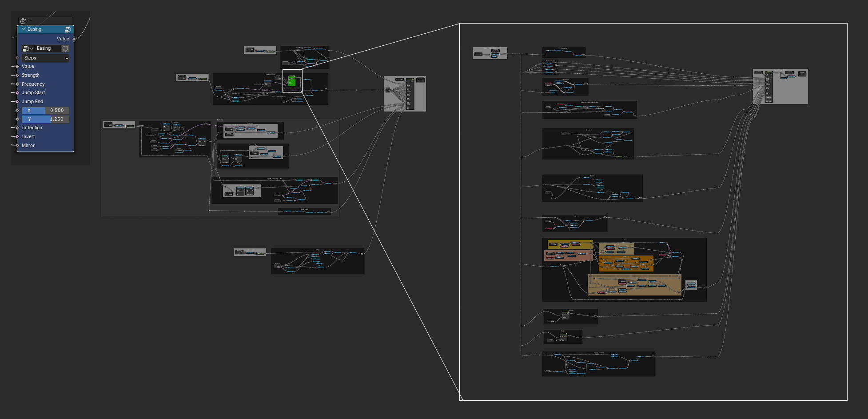Click the Inflection input socket
This screenshot has height=419, width=868.
click(17, 128)
